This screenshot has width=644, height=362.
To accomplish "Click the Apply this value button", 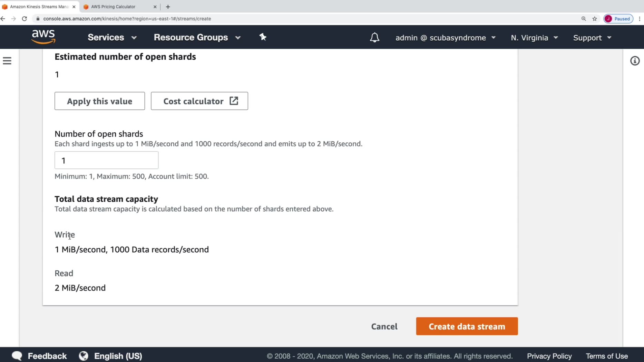I will coord(99,101).
